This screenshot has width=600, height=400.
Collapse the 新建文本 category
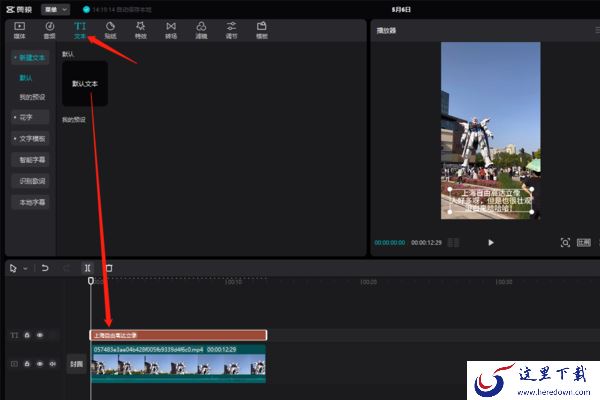30,57
